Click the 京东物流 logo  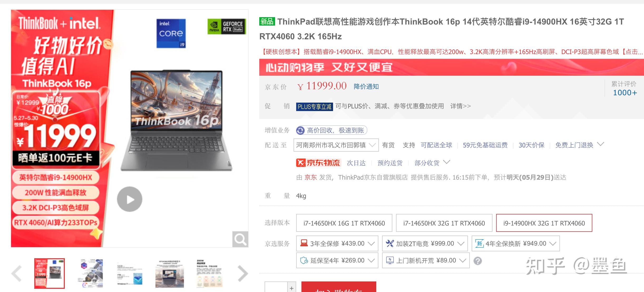(x=318, y=163)
